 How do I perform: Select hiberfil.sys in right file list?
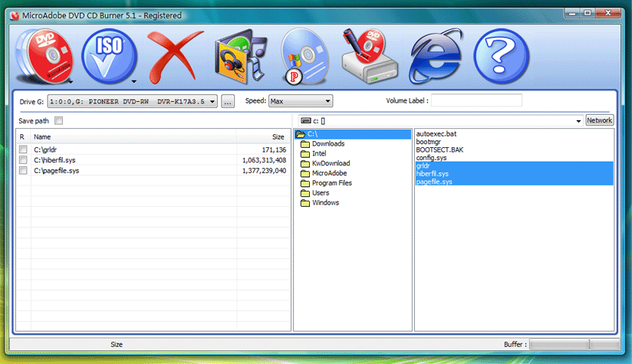point(515,173)
